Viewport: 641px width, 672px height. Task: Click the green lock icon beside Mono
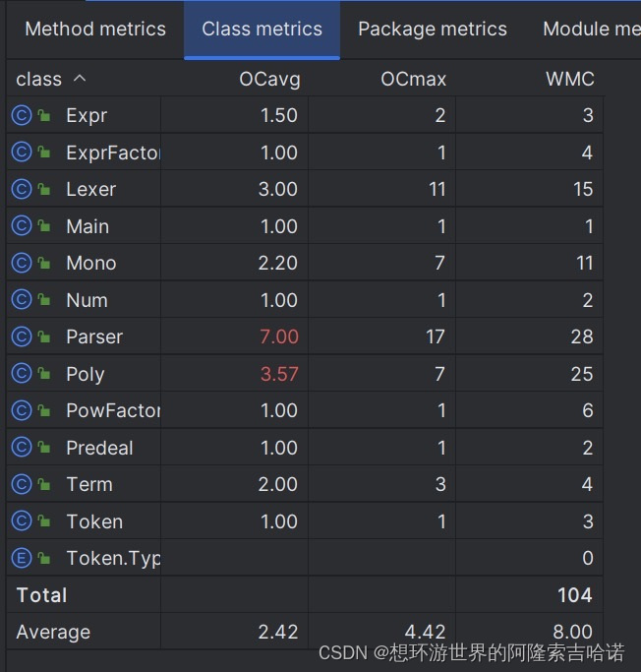[x=44, y=263]
